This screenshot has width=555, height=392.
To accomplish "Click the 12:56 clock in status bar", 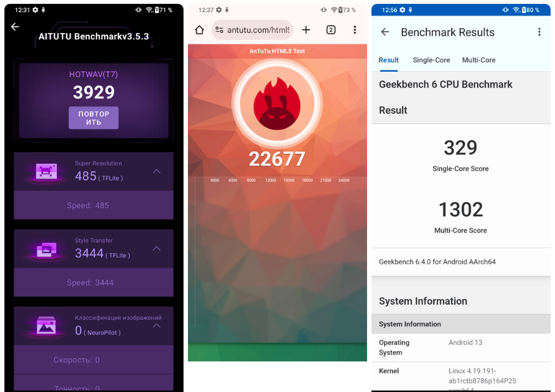I will [389, 10].
